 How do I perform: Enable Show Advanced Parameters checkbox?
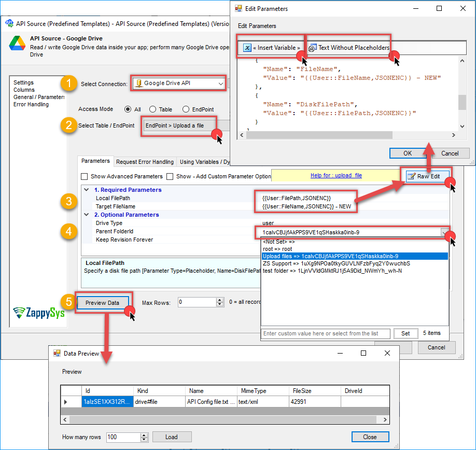click(85, 176)
